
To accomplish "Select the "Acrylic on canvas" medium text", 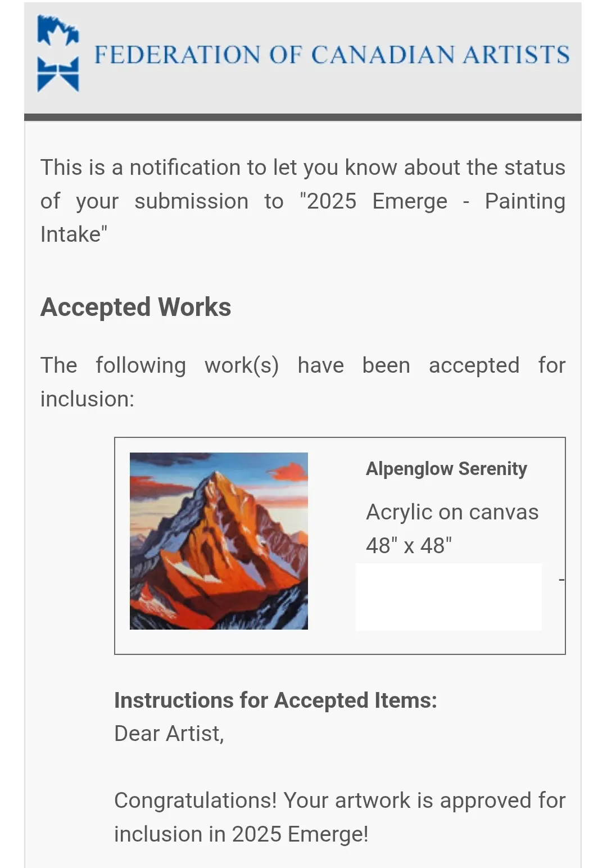I will [x=452, y=512].
